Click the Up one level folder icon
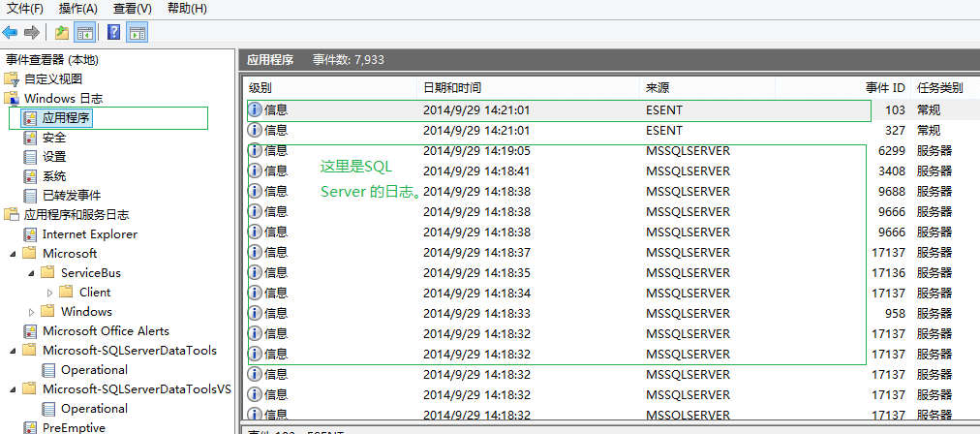 (62, 33)
